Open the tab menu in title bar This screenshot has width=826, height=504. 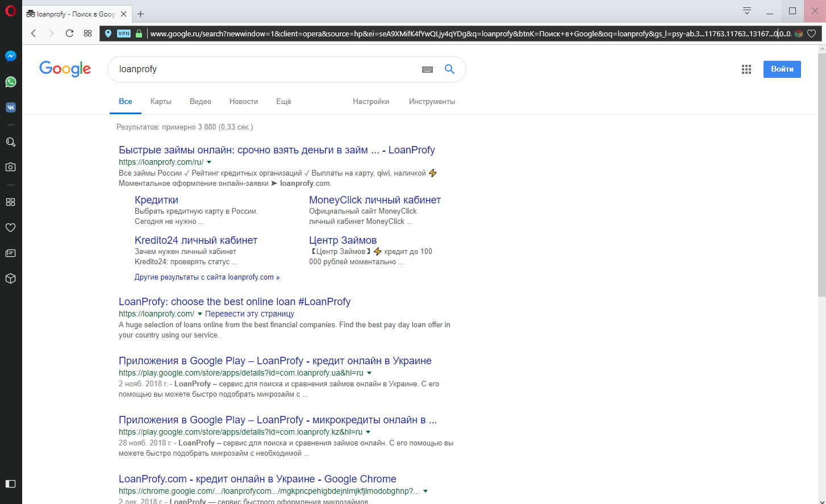[x=747, y=11]
